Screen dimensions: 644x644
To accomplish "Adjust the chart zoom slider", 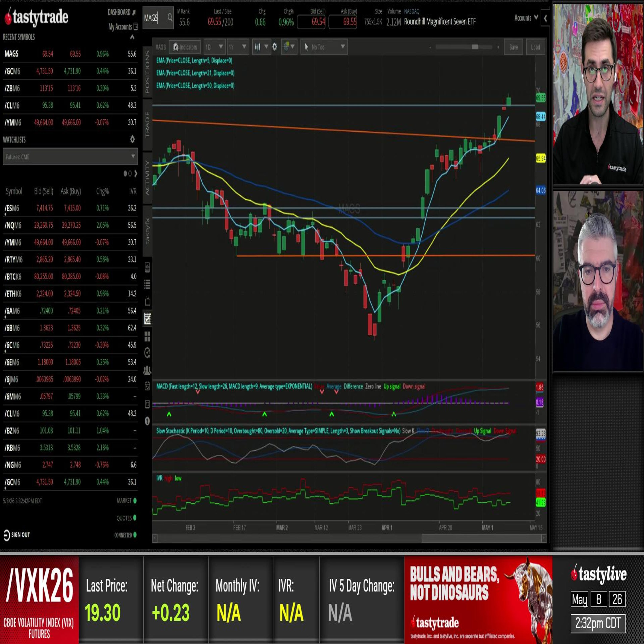I will click(475, 47).
